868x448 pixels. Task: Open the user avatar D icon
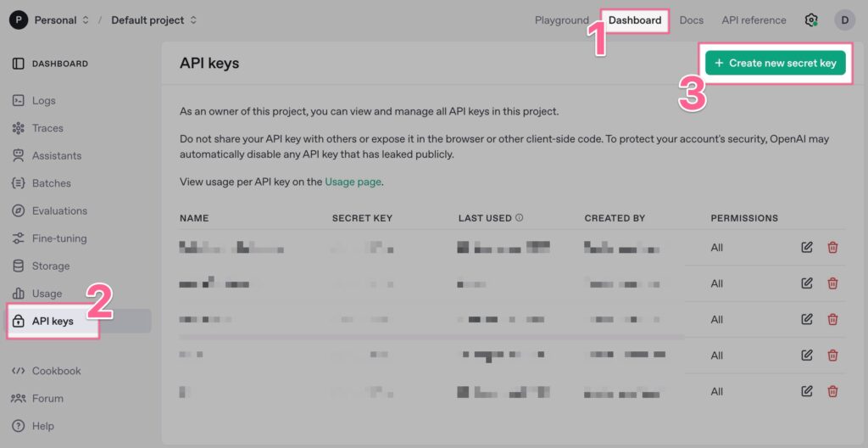[845, 20]
